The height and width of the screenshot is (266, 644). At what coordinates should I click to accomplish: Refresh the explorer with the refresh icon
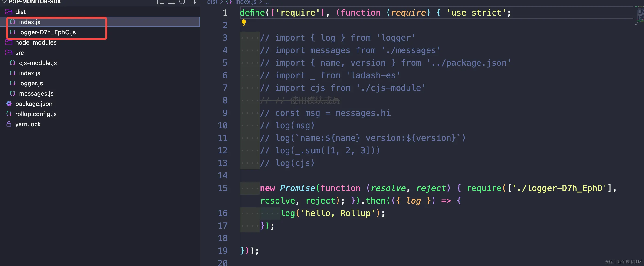pyautogui.click(x=182, y=2)
